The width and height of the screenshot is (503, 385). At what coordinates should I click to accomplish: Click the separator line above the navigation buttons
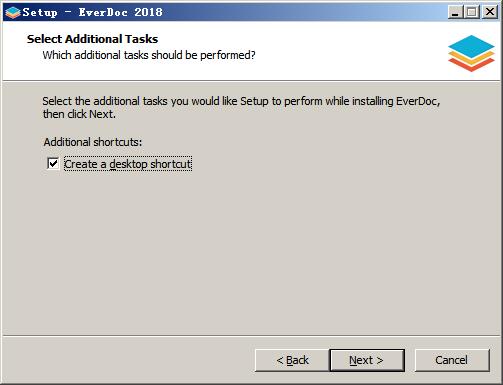click(x=251, y=336)
